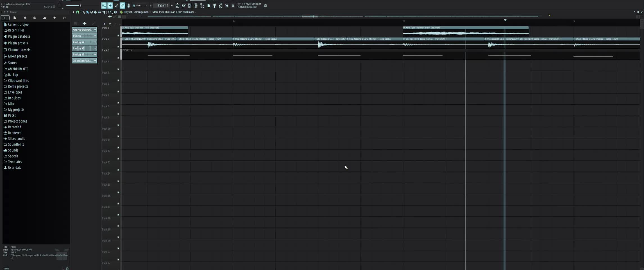Click the desk lamp icon in toolbar
The height and width of the screenshot is (270, 644).
[x=221, y=5]
